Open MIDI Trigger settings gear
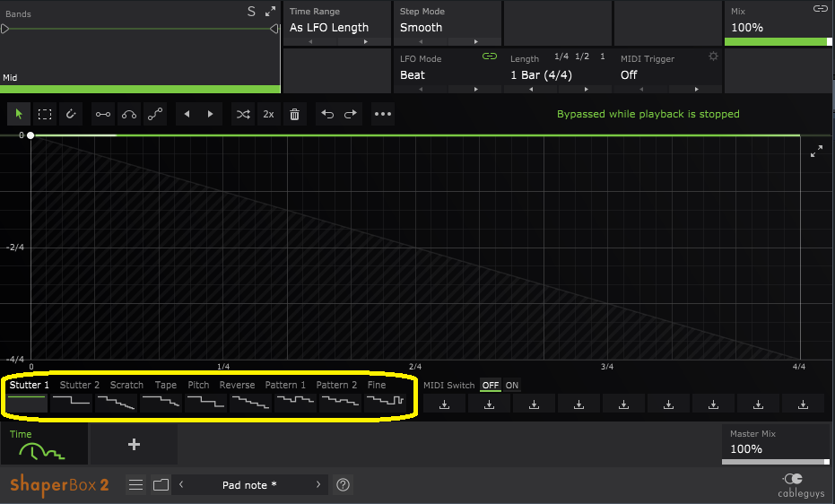Viewport: 835px width, 504px height. click(713, 56)
